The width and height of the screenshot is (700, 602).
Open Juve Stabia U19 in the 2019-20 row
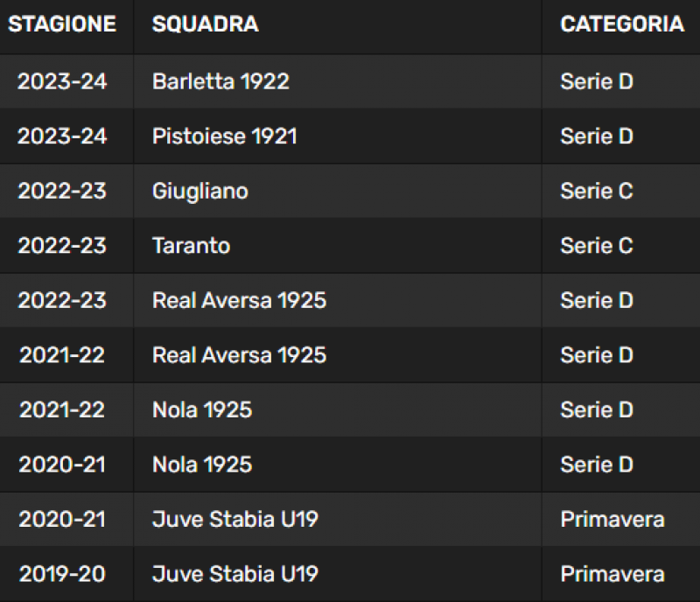(235, 574)
